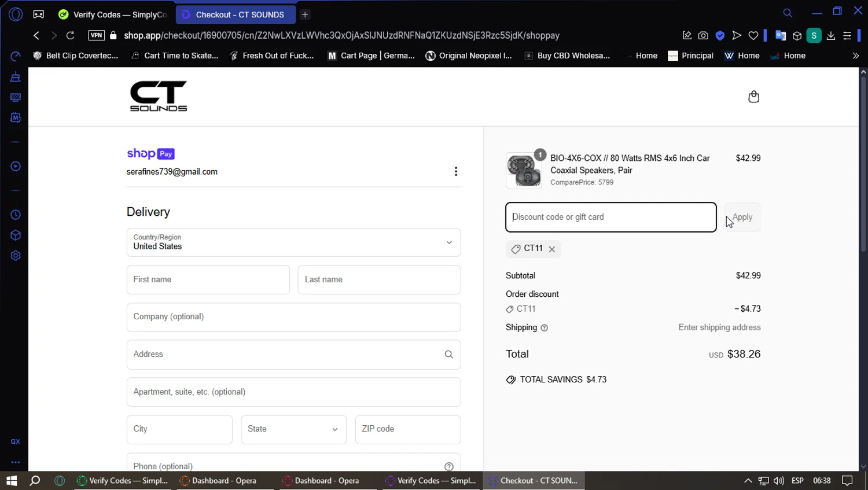868x490 pixels.
Task: Open the downloads icon in toolbar
Action: coord(831,35)
